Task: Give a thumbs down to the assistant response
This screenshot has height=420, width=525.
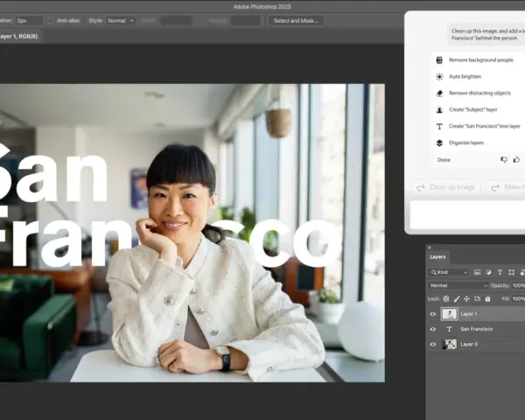Action: [504, 160]
